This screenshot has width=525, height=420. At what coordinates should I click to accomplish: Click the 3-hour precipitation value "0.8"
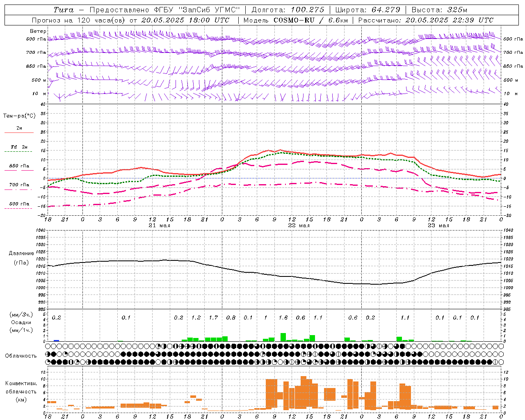[231, 317]
